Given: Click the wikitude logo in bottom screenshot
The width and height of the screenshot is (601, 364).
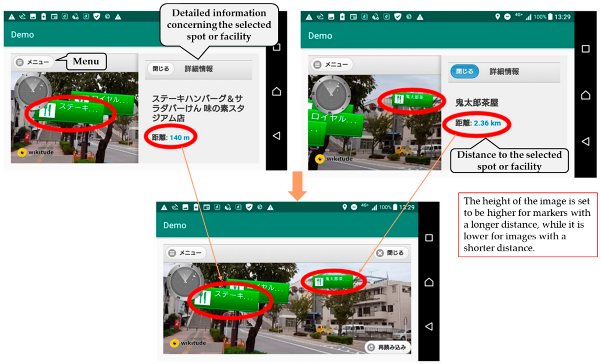Looking at the screenshot, I should pyautogui.click(x=188, y=343).
